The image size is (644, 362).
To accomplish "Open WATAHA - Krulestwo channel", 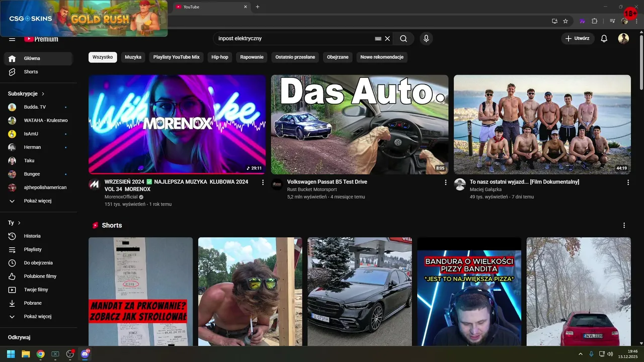I will (38, 120).
